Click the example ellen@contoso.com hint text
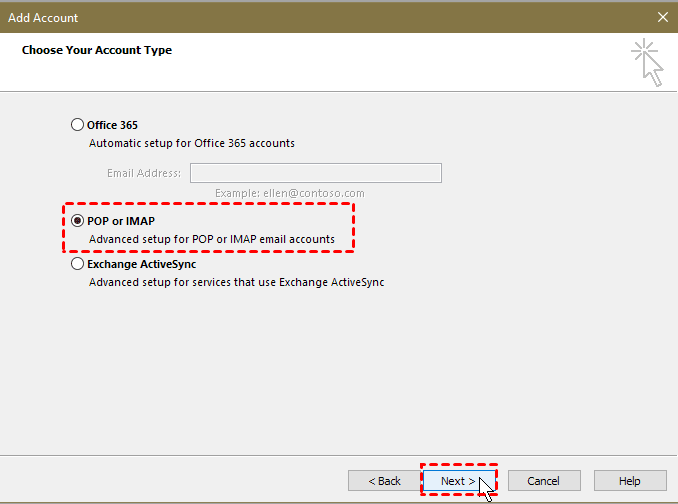This screenshot has height=504, width=678. pyautogui.click(x=290, y=193)
